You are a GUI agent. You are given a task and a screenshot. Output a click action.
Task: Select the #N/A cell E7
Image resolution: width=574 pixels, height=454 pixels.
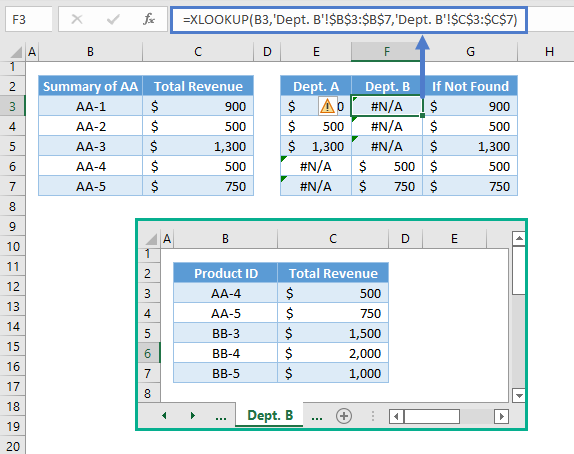click(316, 186)
